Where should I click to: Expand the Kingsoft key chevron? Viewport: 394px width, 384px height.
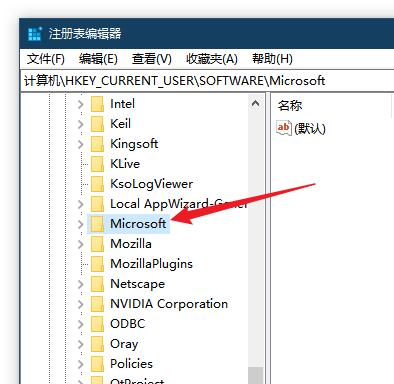click(81, 144)
